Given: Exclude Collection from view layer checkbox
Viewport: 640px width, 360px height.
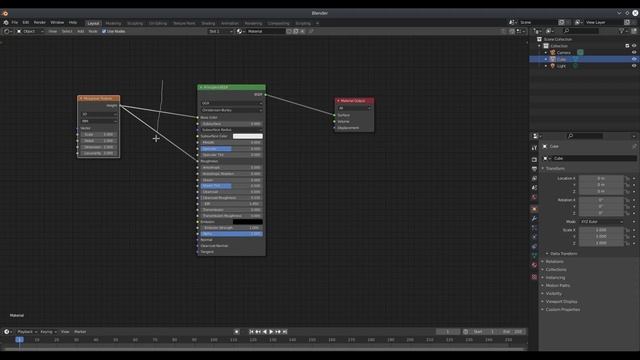Looking at the screenshot, I should click(627, 46).
